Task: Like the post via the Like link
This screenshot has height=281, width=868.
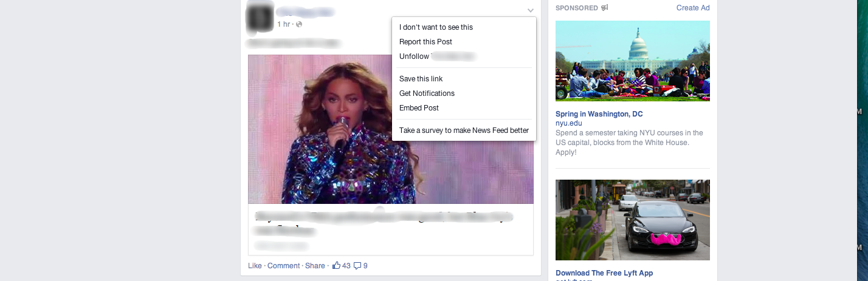Action: [255, 266]
